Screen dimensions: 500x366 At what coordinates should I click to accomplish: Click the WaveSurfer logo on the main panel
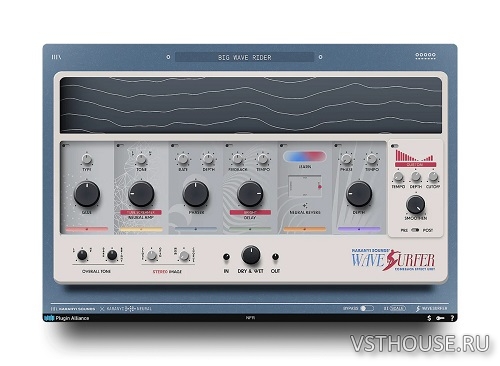[x=393, y=259]
